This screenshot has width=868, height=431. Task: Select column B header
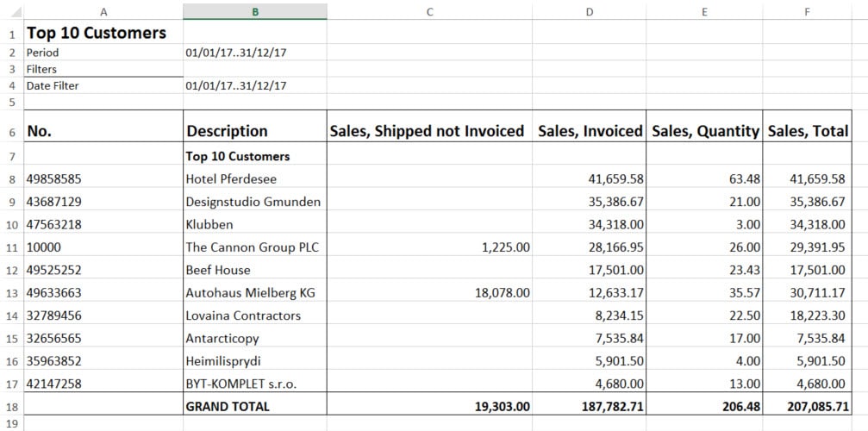(254, 11)
